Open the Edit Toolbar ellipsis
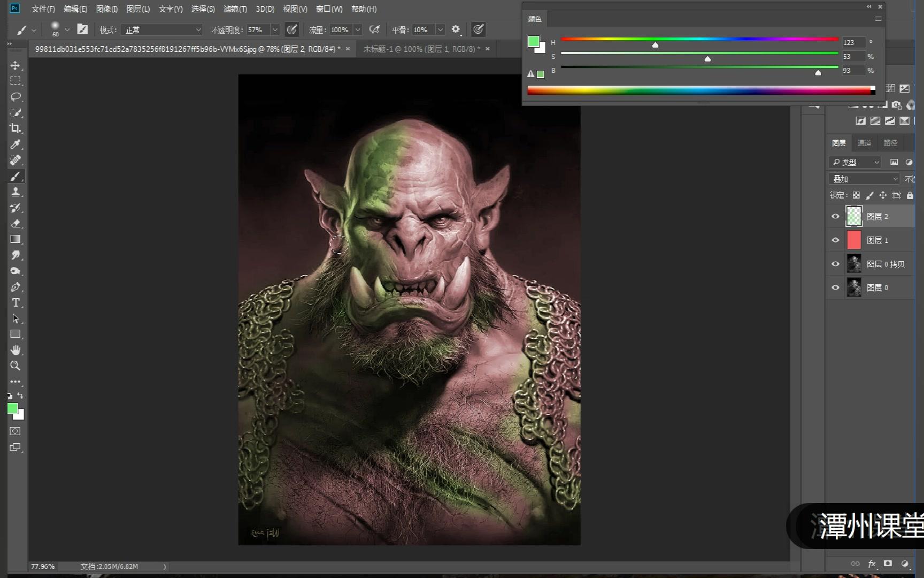 click(x=15, y=382)
